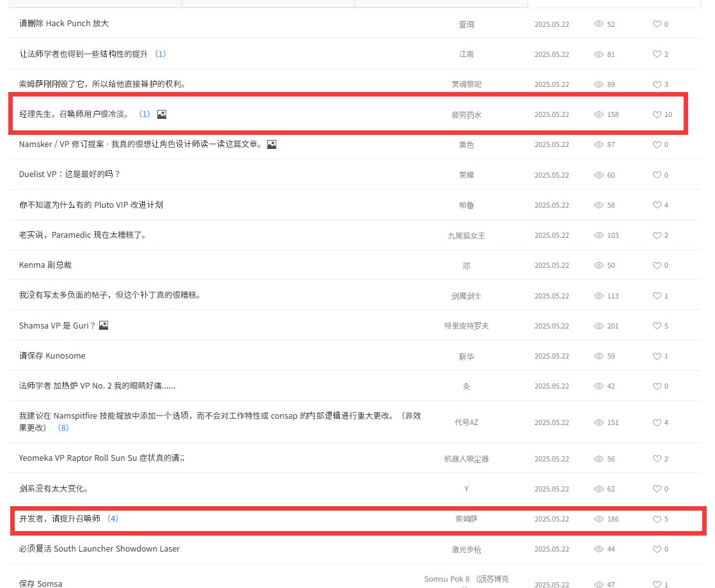Open post '经理先生，召唤师用户很冷淡'
Image resolution: width=715 pixels, height=588 pixels.
click(x=74, y=114)
